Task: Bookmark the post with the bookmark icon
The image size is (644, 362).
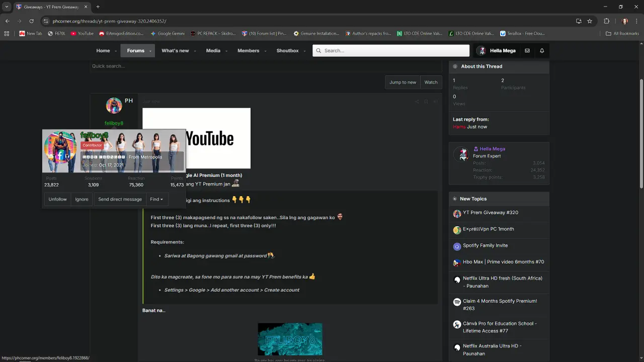Action: [x=426, y=102]
